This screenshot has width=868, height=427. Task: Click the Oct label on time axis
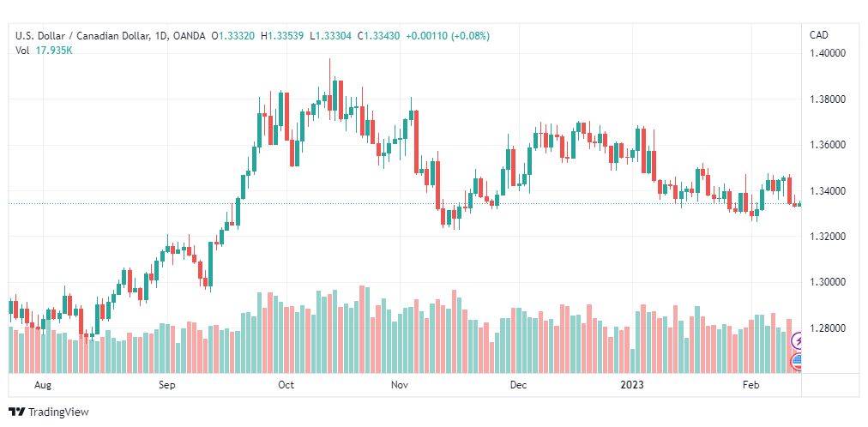(x=286, y=385)
